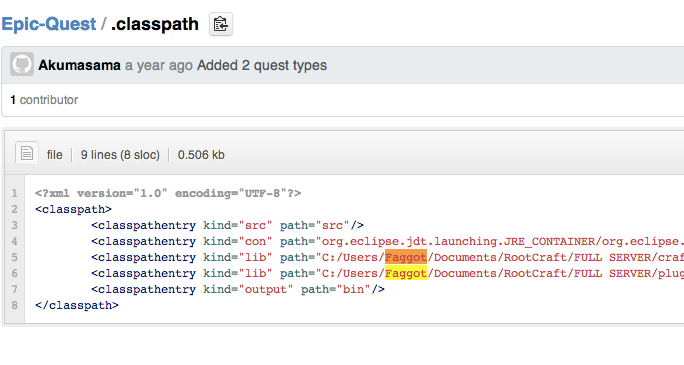The image size is (684, 365).
Task: Select the '9 lines (8 sloc)' text
Action: (x=120, y=155)
